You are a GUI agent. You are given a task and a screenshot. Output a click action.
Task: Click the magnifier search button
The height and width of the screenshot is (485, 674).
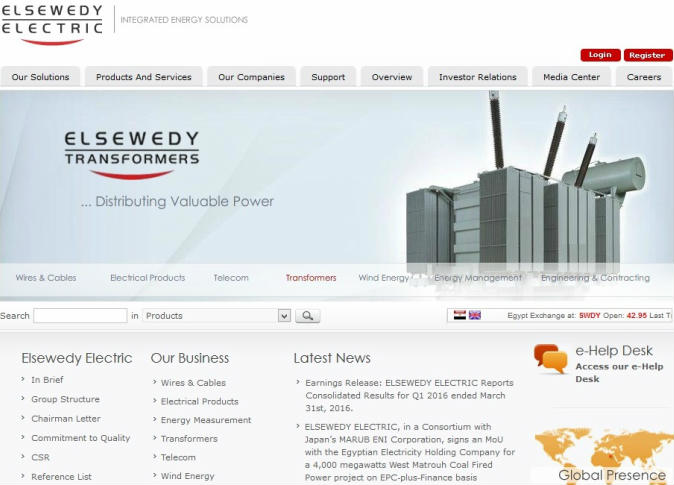point(308,316)
